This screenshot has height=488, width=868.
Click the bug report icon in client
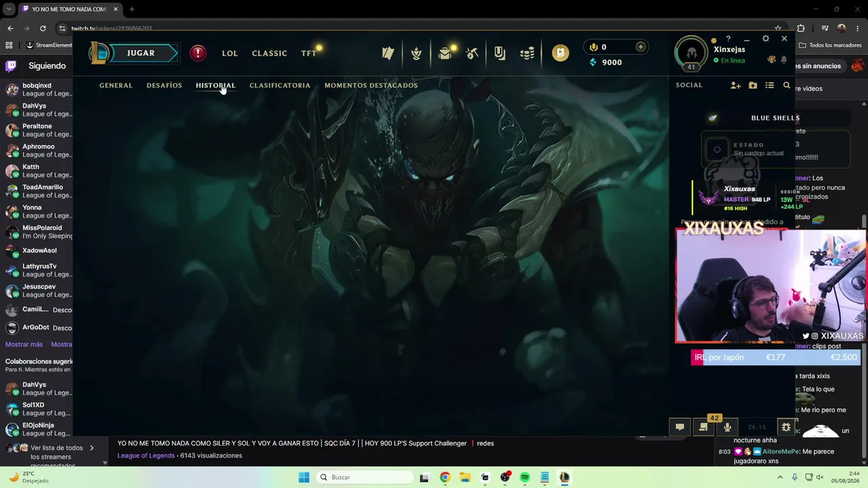[786, 427]
